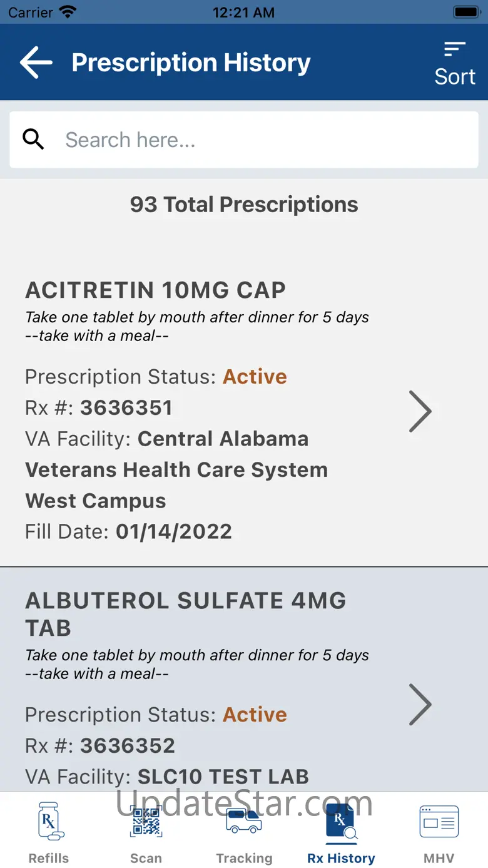Tap Rx number 3636351
The width and height of the screenshot is (488, 868).
coord(126,408)
